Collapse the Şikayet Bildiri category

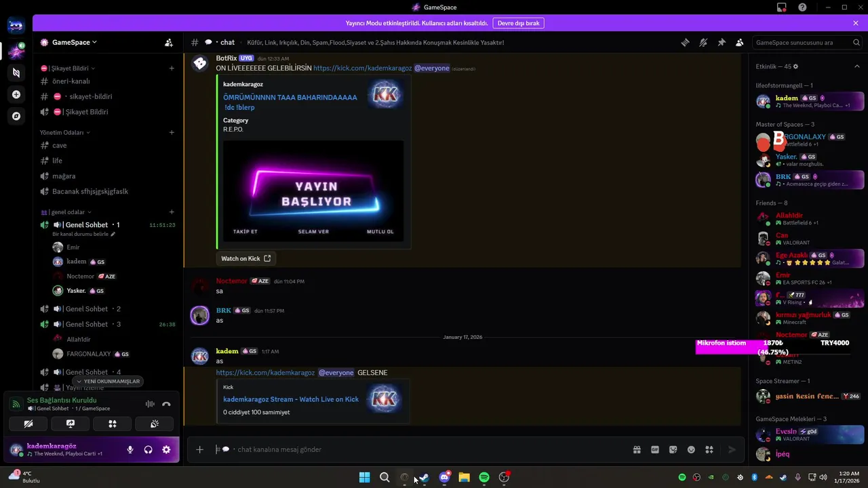[x=67, y=68]
